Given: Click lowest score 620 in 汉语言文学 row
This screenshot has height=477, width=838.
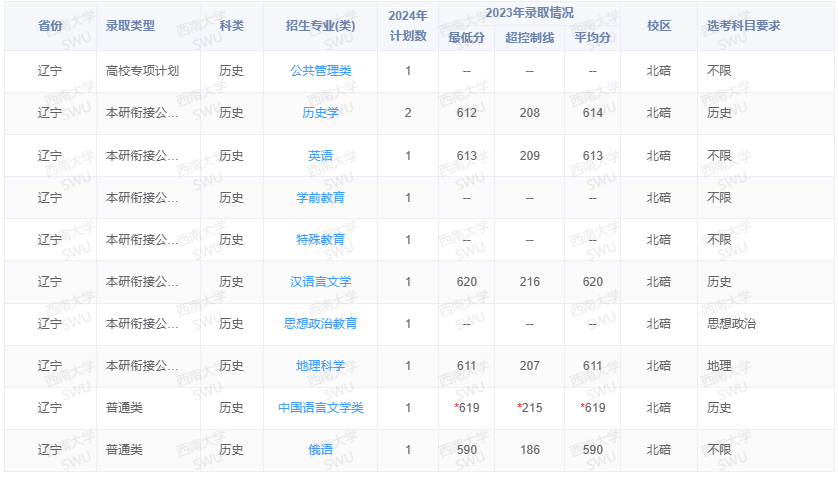Looking at the screenshot, I should pyautogui.click(x=467, y=281).
